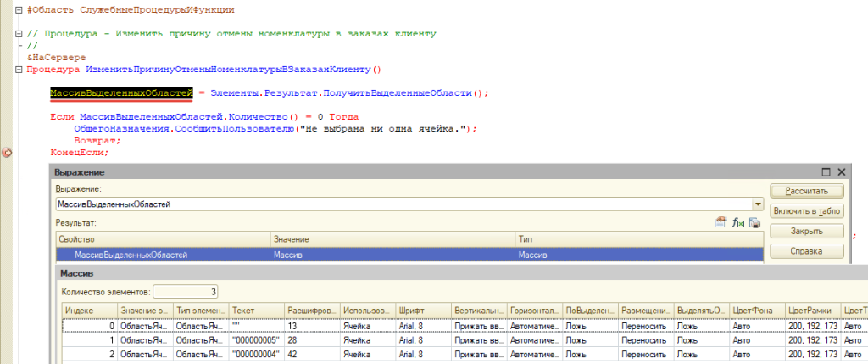The width and height of the screenshot is (868, 364).
Task: Click the icon left of the fx icon
Action: (721, 223)
